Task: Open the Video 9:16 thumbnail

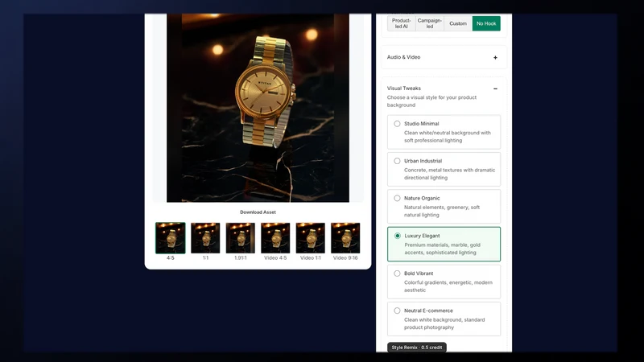Action: 345,238
